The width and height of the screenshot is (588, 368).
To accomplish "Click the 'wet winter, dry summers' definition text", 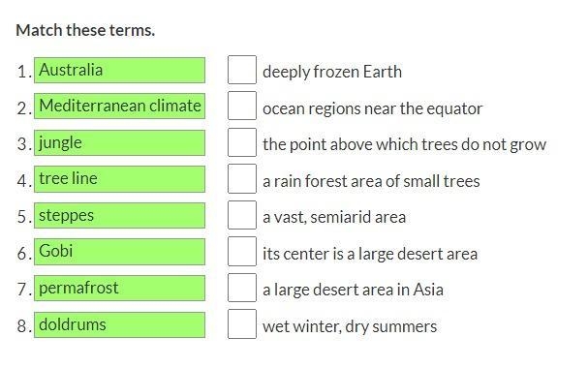I will point(350,326).
